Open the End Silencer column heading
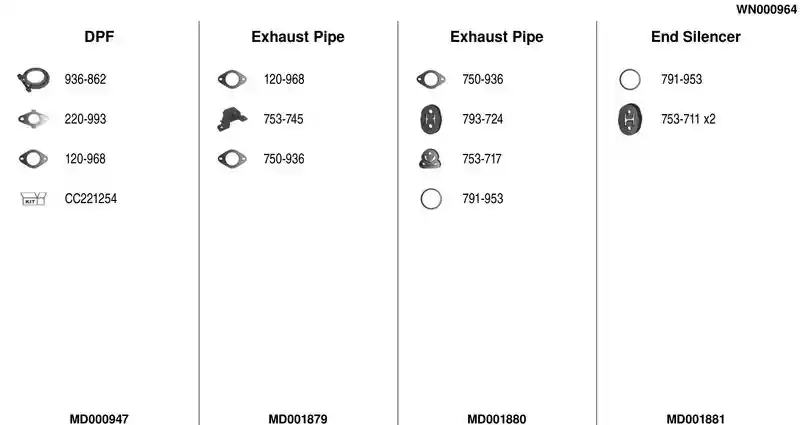800x425 pixels. 695,37
